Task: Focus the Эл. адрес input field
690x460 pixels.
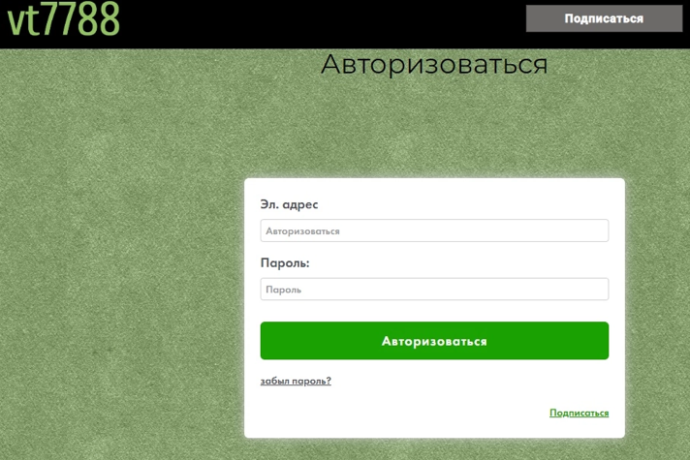Action: (x=434, y=231)
